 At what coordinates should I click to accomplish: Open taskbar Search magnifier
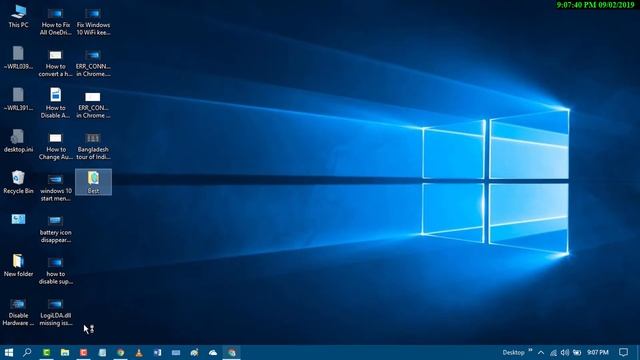click(27, 352)
